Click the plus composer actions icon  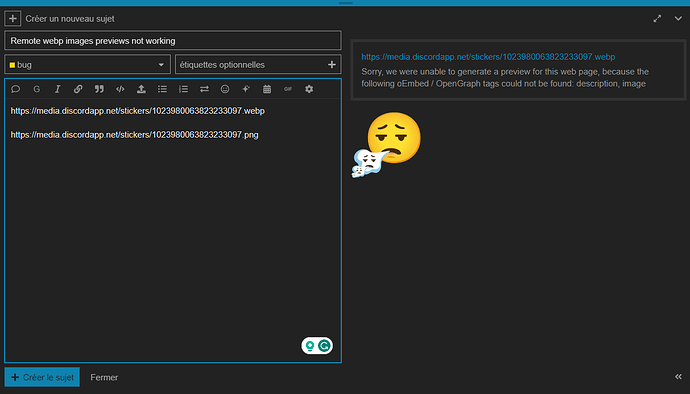coord(13,18)
